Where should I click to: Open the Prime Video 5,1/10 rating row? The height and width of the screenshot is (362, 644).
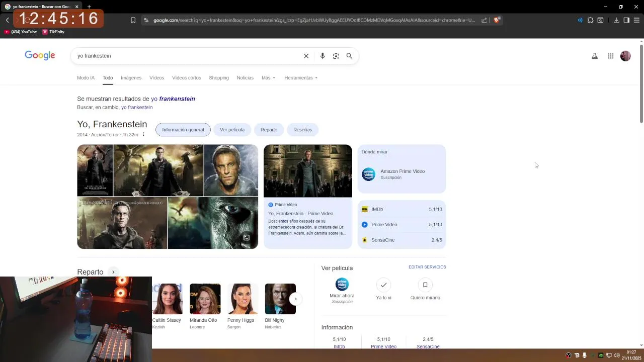tap(401, 225)
